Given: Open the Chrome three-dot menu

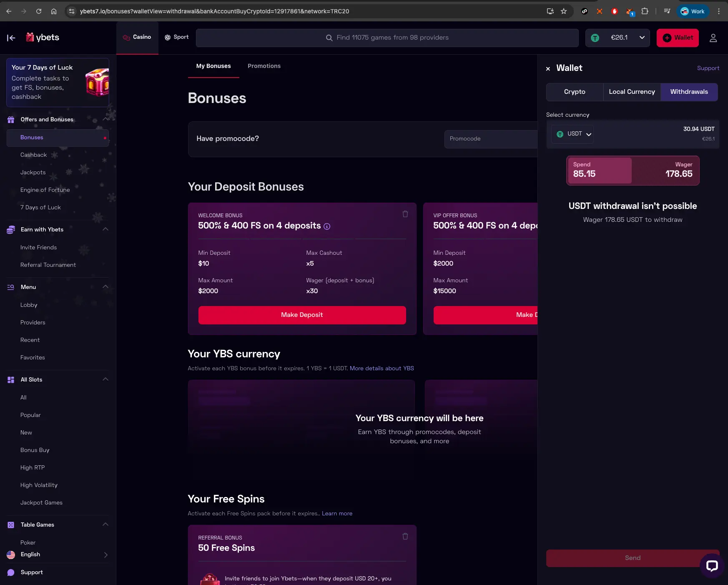Looking at the screenshot, I should pyautogui.click(x=719, y=11).
